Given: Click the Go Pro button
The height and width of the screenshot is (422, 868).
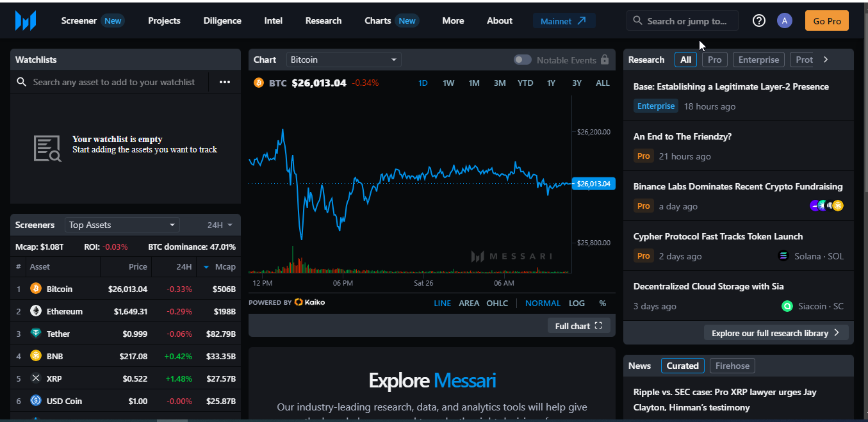Looking at the screenshot, I should point(827,20).
